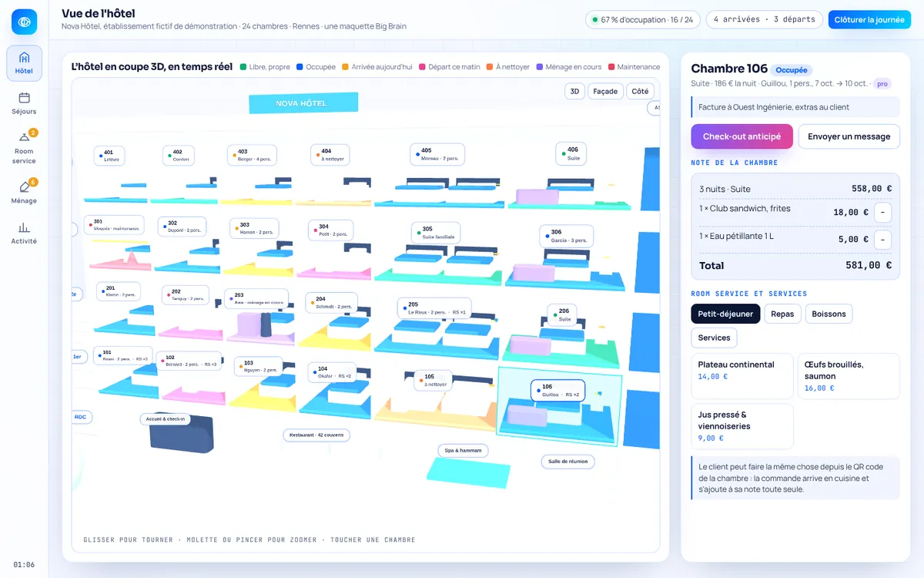Viewport: 924px width, 578px height.
Task: Click the Départ ce matin legend entry
Action: [x=450, y=67]
